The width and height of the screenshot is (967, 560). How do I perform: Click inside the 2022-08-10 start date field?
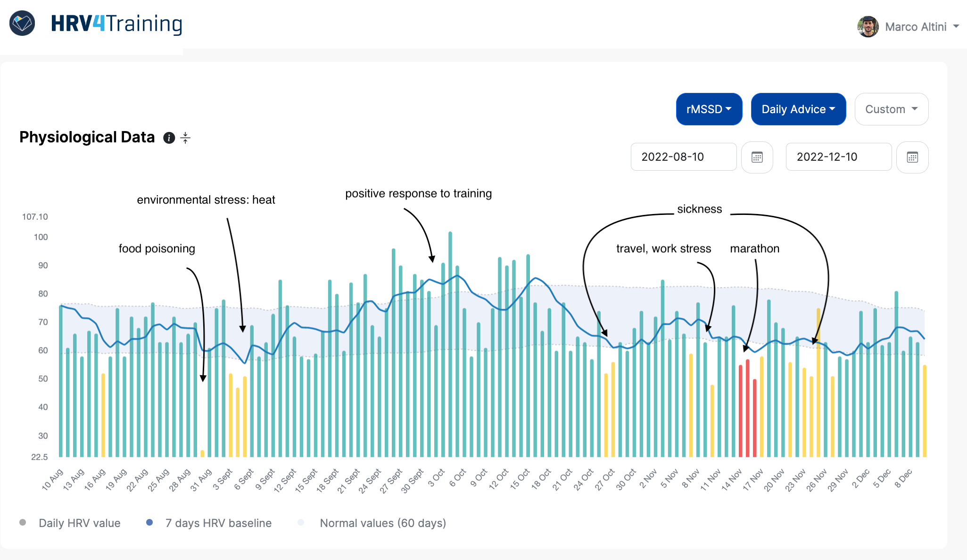(683, 157)
